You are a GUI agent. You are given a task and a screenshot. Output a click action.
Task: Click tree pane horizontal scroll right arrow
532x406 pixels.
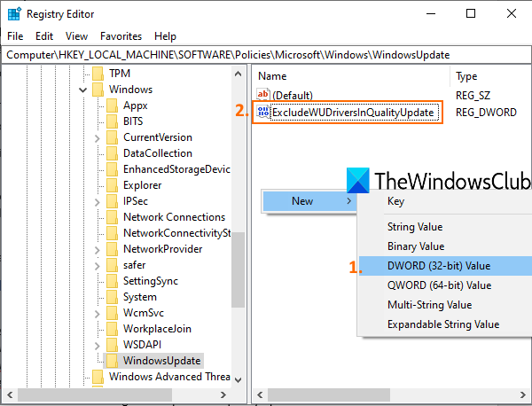223,394
